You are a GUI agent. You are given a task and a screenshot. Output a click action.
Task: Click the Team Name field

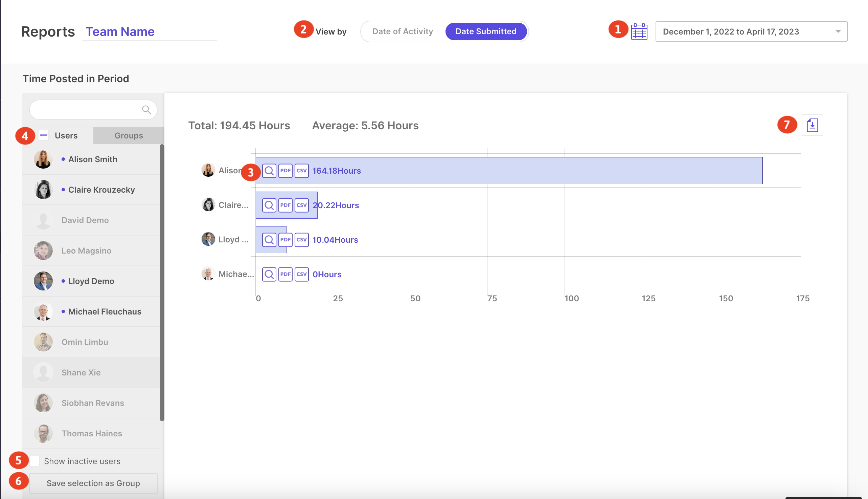pyautogui.click(x=149, y=31)
